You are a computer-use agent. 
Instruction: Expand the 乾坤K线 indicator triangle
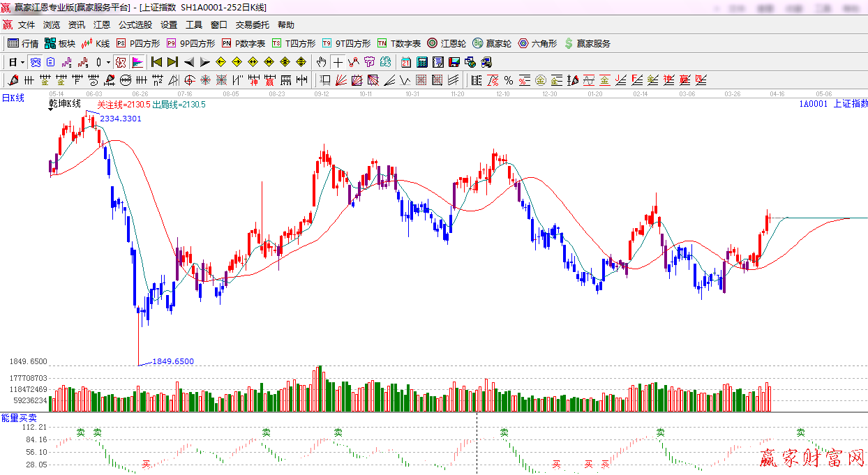coord(51,110)
